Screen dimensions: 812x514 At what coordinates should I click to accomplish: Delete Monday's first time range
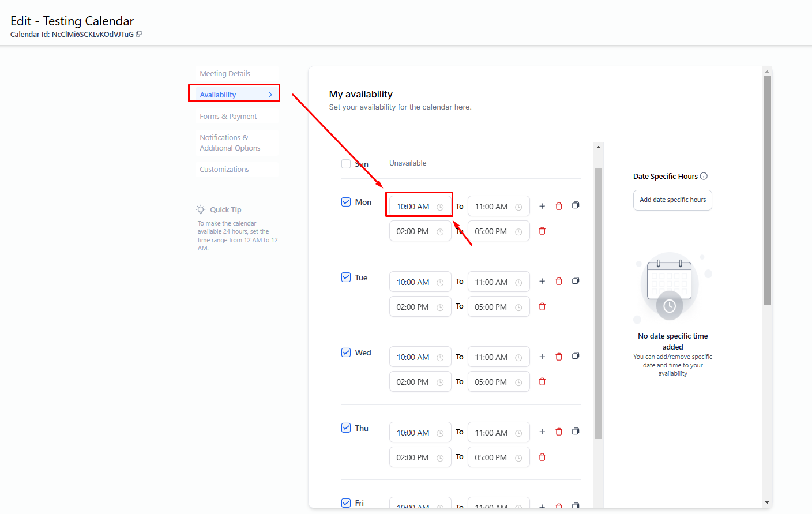click(559, 206)
